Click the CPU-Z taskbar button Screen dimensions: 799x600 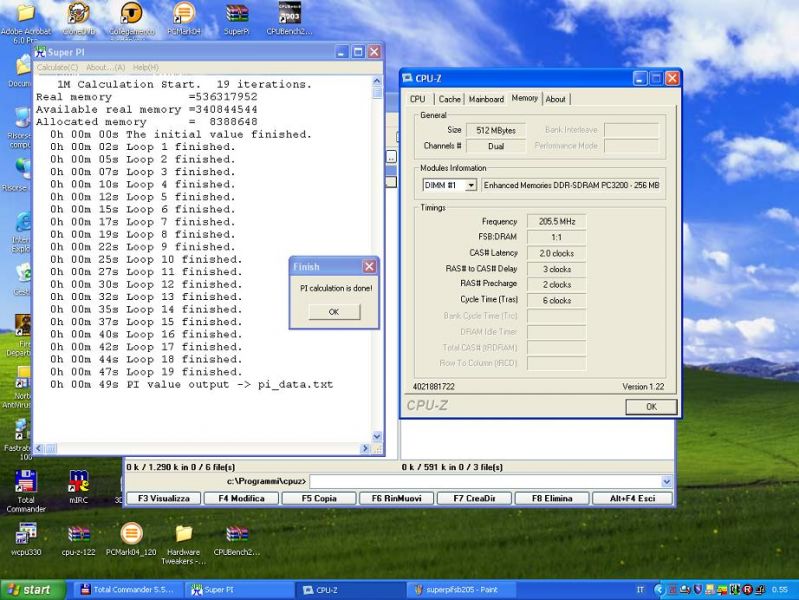click(x=350, y=590)
